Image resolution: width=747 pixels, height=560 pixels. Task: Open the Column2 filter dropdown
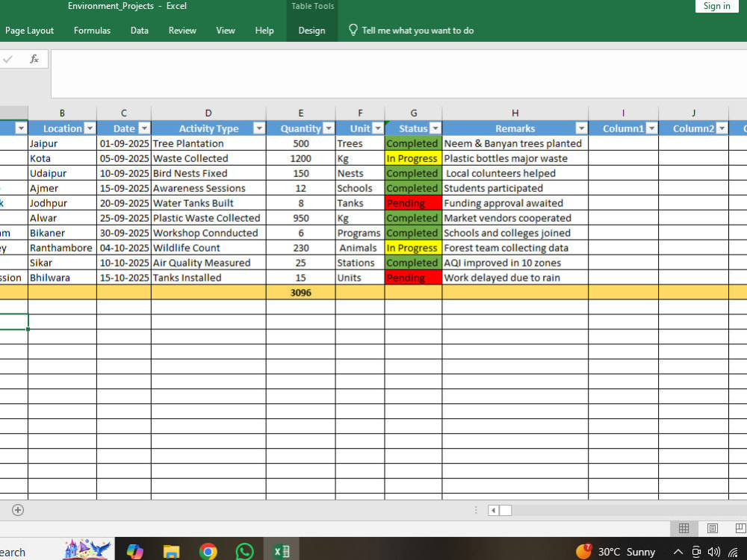pos(722,128)
